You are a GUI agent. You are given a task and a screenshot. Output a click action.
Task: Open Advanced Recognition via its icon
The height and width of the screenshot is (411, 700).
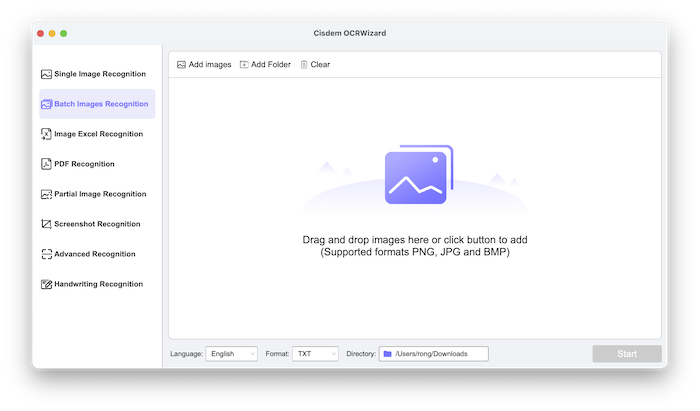46,254
